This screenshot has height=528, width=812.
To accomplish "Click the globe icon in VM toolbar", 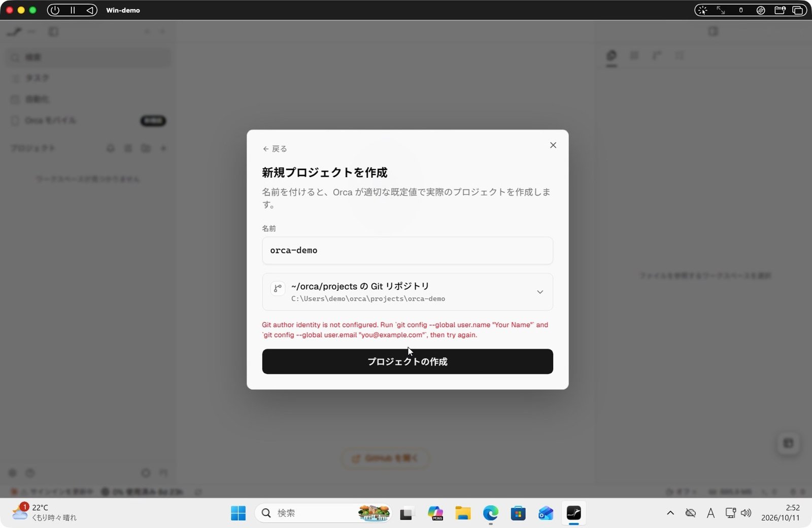I will coord(761,10).
